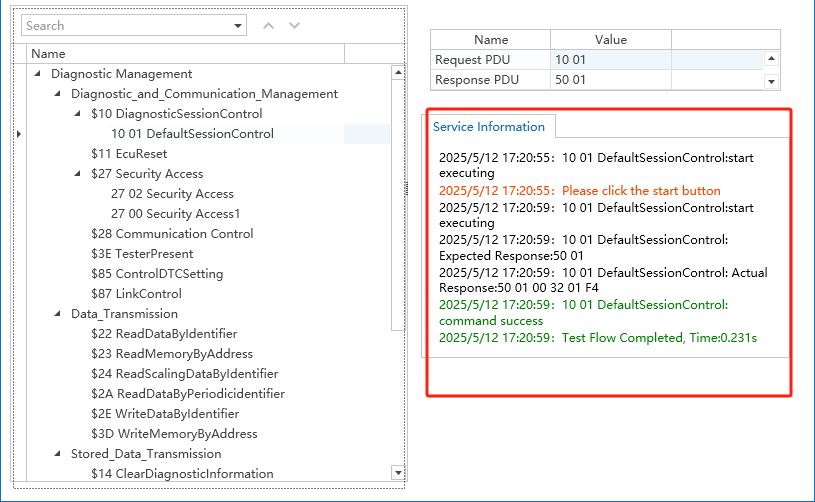Select the $11 EcuReset service
815x502 pixels.
pos(129,154)
